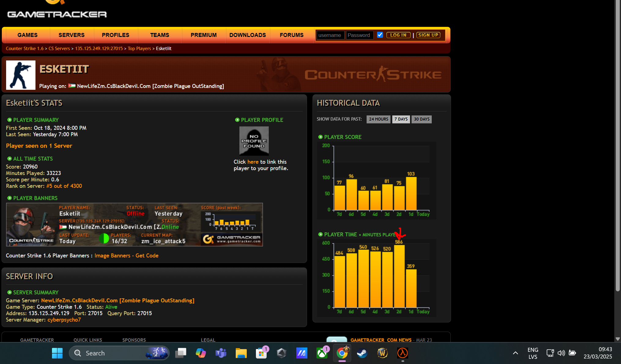The height and width of the screenshot is (364, 621).
Task: Show data for past 30 DAYS
Action: [422, 119]
